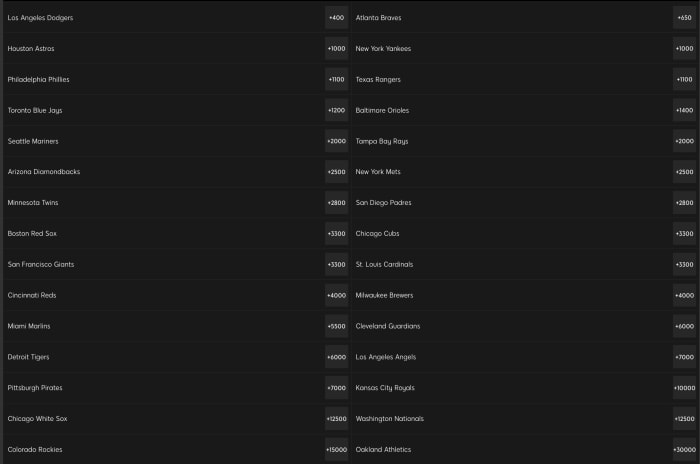Pick Boston Red Sox +3300 odds
700x464 pixels.
(336, 234)
